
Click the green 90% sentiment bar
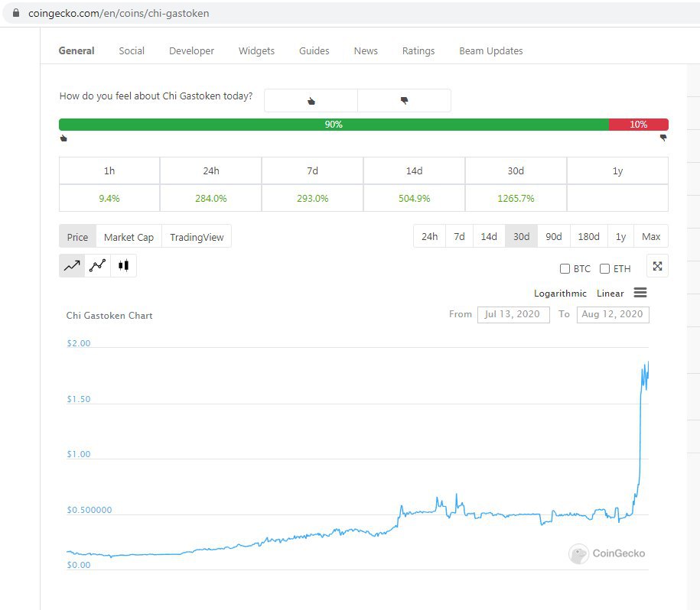pyautogui.click(x=334, y=125)
